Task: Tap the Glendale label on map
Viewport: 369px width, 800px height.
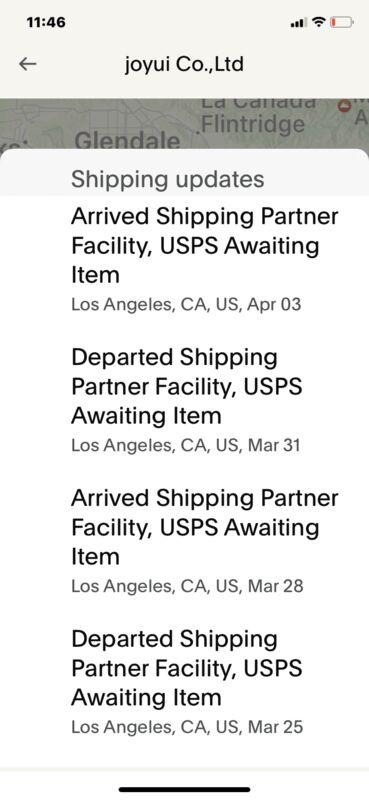Action: 127,140
